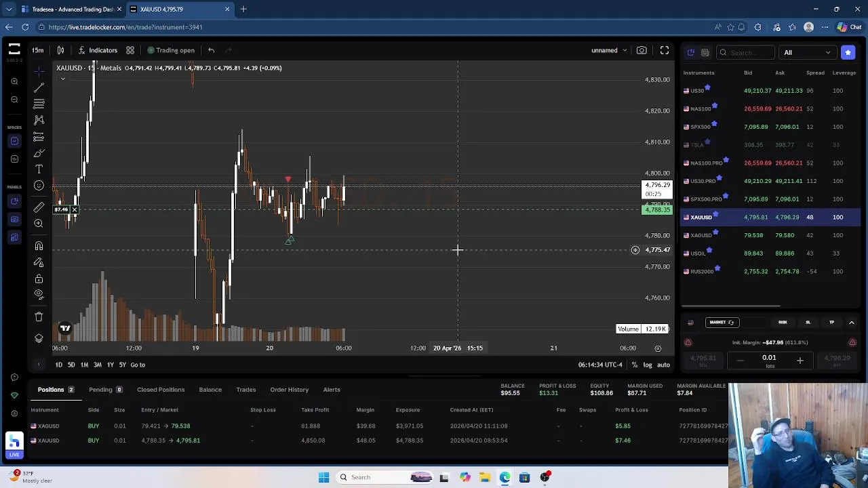
Task: Select the trend line drawing tool
Action: click(x=39, y=87)
